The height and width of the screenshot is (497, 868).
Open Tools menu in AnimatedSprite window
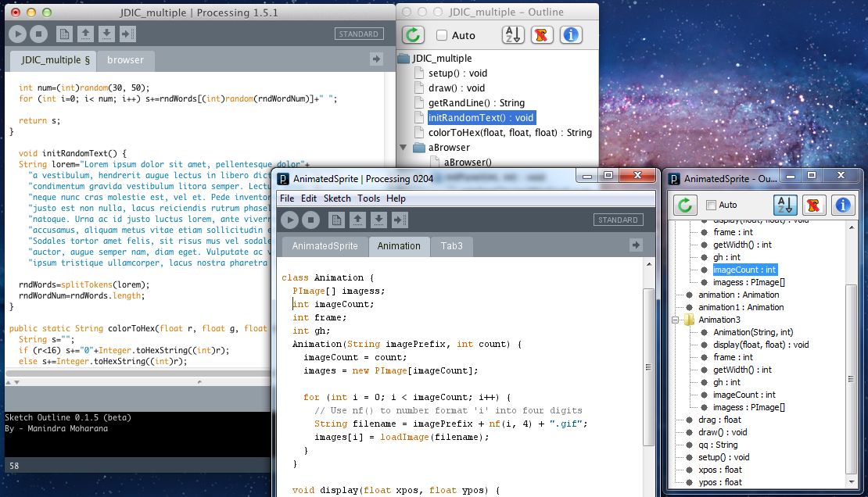click(x=368, y=198)
